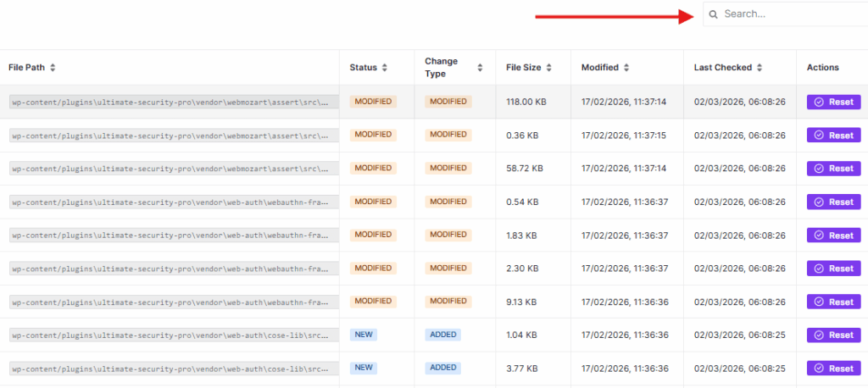
Task: Select the first webmozart assert file path
Action: coord(174,102)
